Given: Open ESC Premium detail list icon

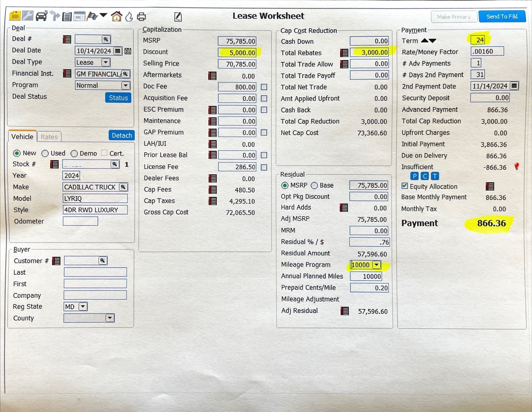Looking at the screenshot, I should 213,110.
